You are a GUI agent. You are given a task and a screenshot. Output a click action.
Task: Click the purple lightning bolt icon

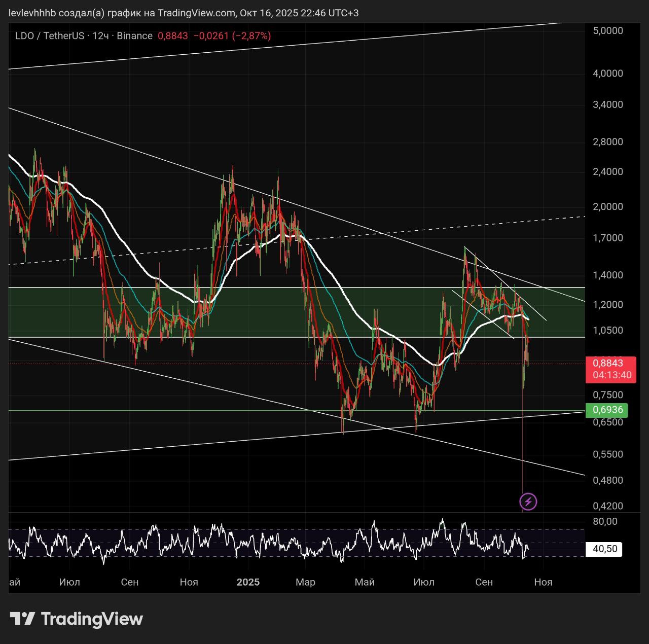click(528, 502)
